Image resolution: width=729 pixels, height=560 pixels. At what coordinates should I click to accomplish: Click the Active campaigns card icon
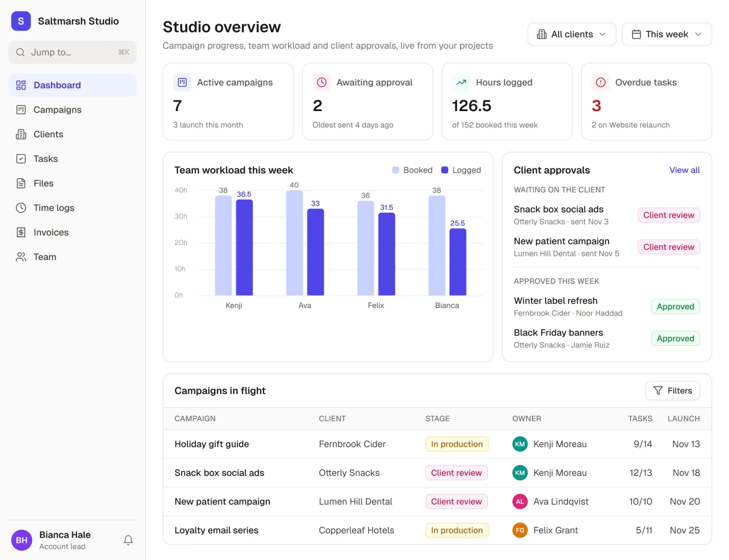[182, 82]
